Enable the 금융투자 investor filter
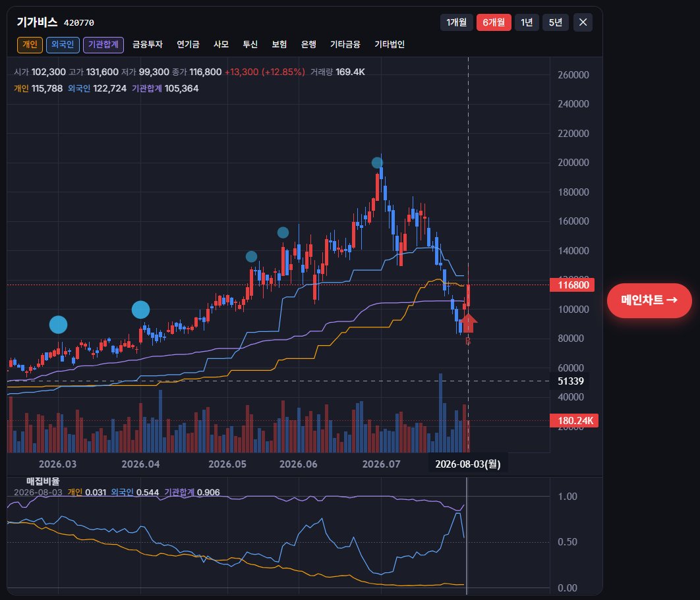The image size is (700, 600). coord(148,45)
